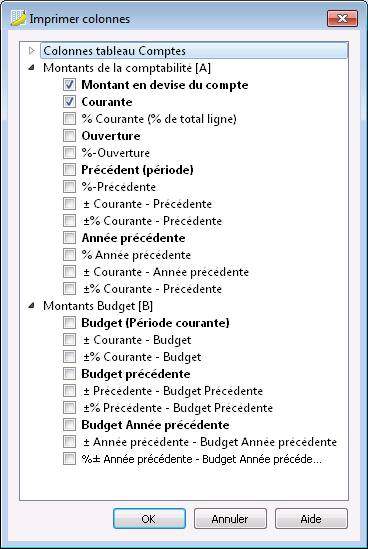Check the Année précédente option

(69, 237)
